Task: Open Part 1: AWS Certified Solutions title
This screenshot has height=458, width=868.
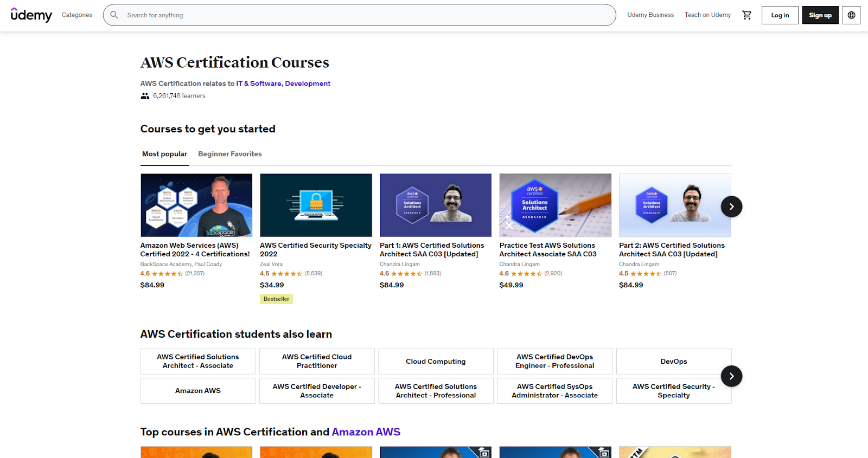Action: click(432, 250)
